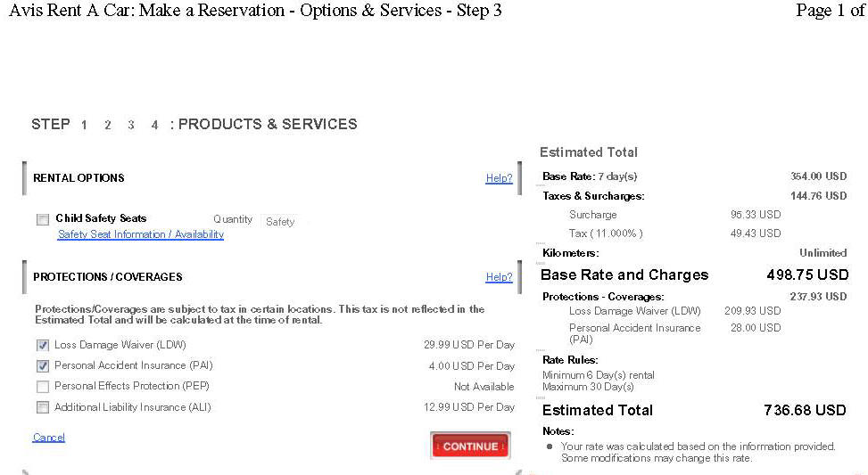Viewport: 868px width, 475px height.
Task: Click the PROTECTIONS / COVERAGES section heading
Action: coord(108,277)
